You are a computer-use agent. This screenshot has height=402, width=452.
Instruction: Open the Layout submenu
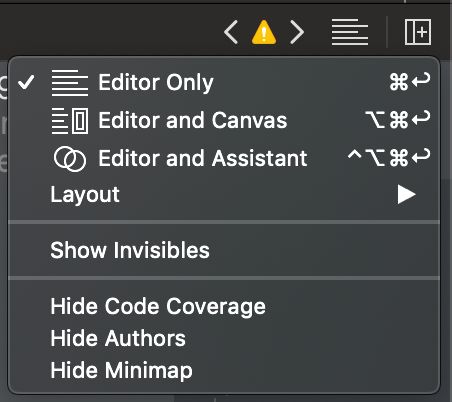coord(224,194)
